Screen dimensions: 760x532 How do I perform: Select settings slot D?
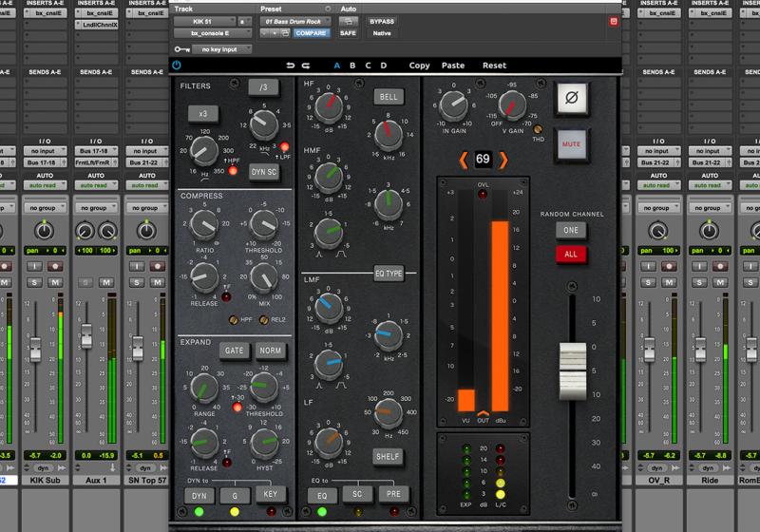384,66
